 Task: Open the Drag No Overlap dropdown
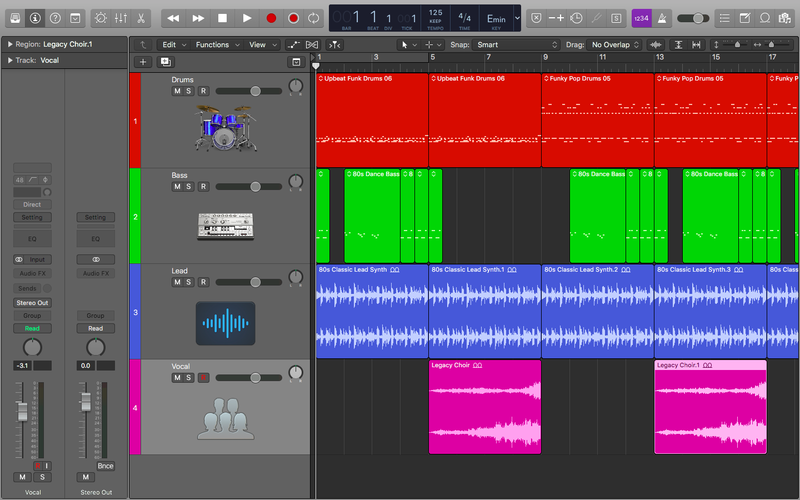click(614, 45)
